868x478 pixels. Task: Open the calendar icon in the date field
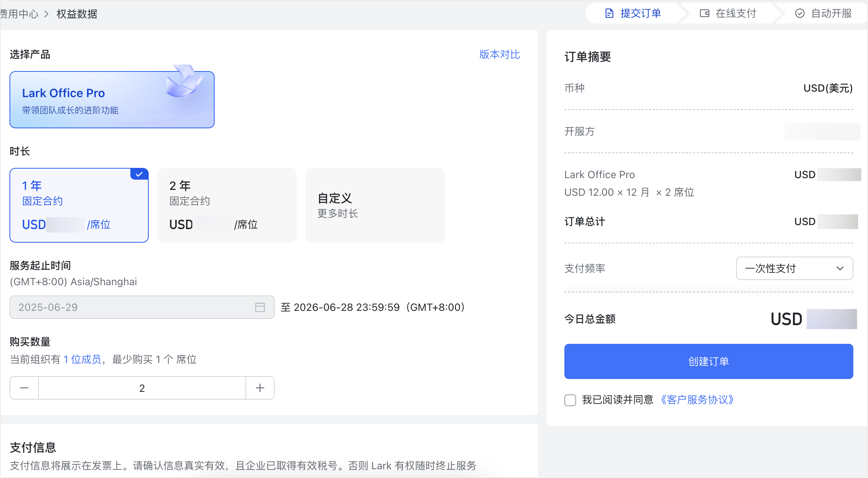[260, 307]
